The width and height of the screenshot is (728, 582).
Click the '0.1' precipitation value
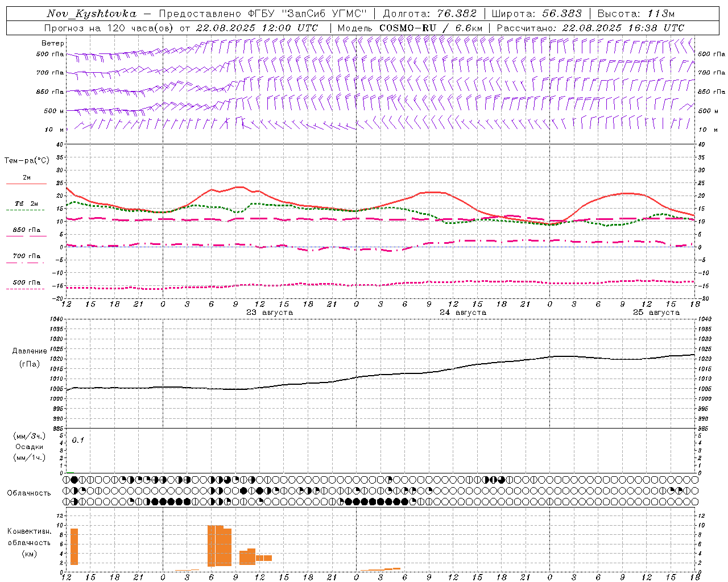(78, 440)
